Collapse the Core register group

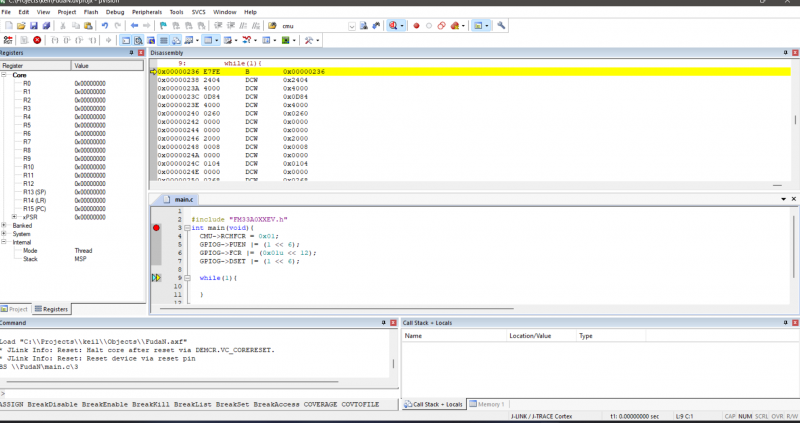pyautogui.click(x=5, y=75)
